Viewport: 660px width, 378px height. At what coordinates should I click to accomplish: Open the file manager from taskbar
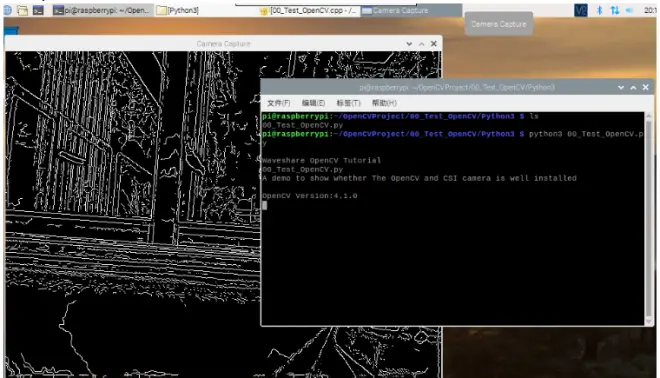click(x=23, y=10)
